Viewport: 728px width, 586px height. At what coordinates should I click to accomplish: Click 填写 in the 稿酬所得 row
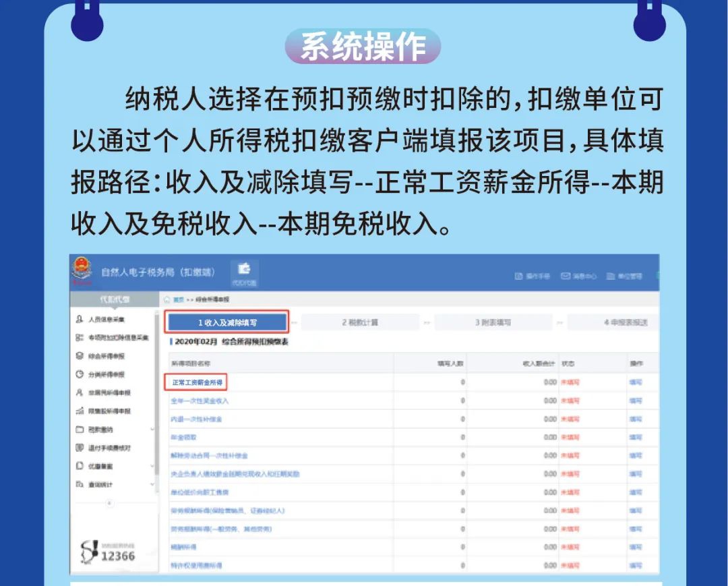(x=636, y=547)
